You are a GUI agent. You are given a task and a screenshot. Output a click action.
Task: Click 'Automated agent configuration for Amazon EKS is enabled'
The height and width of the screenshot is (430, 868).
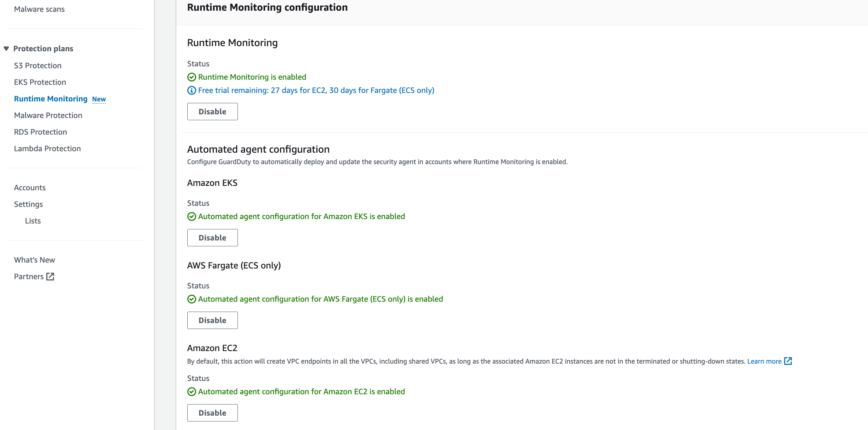point(301,216)
